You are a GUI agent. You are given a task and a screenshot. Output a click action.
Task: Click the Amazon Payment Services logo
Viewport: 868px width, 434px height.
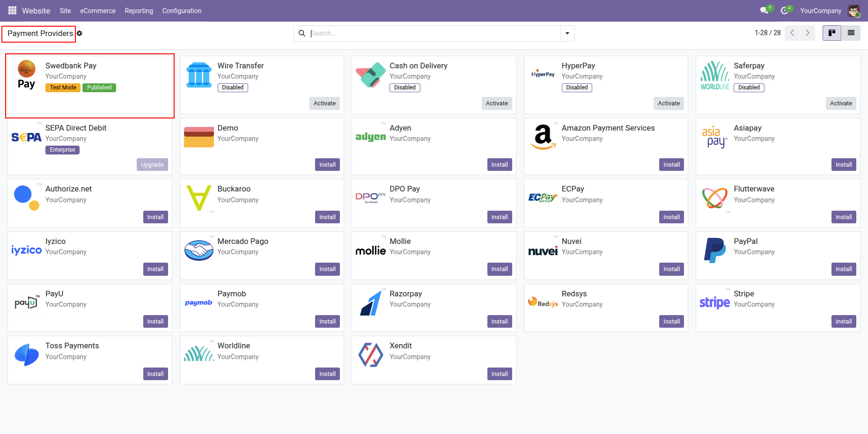click(543, 137)
